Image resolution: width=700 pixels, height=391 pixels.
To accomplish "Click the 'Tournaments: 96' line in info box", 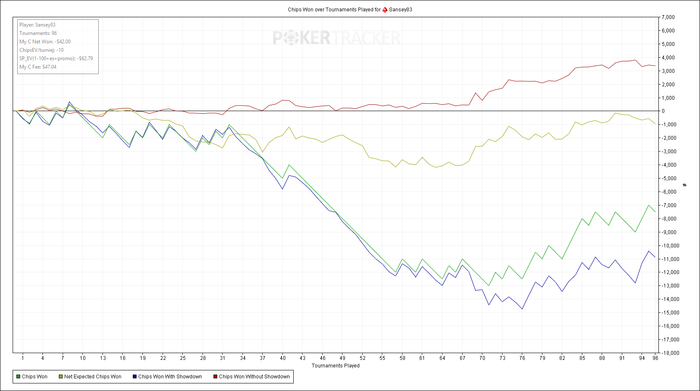I will pyautogui.click(x=38, y=33).
